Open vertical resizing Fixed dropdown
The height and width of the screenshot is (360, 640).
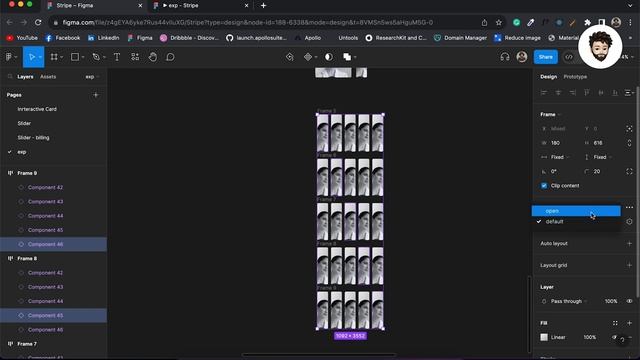point(598,157)
